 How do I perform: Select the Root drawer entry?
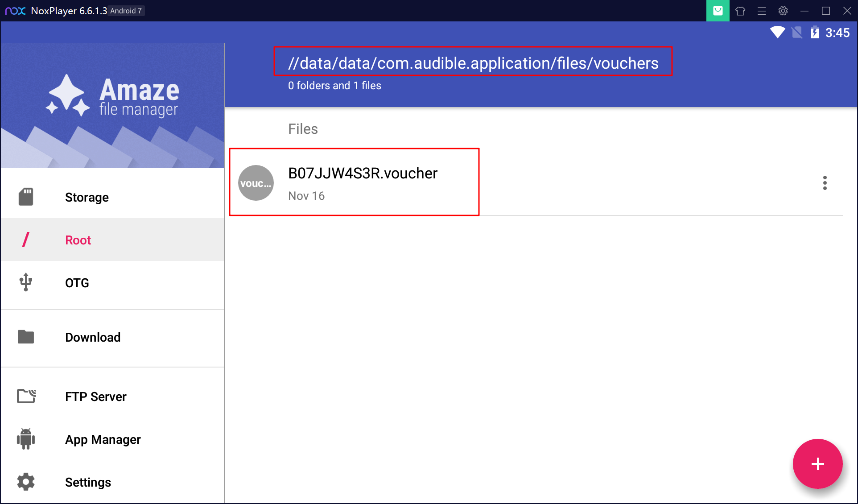(x=112, y=240)
